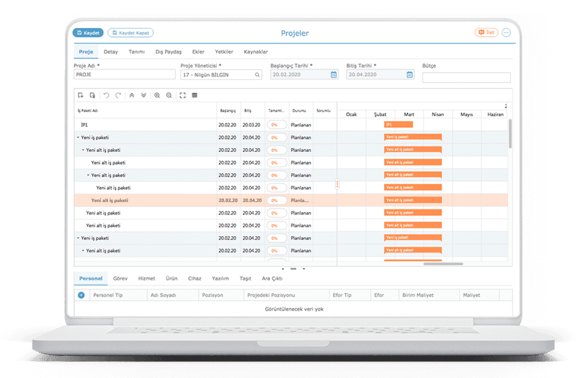Image resolution: width=588 pixels, height=378 pixels.
Task: Collapse all rows with double up chevron
Action: tap(132, 95)
